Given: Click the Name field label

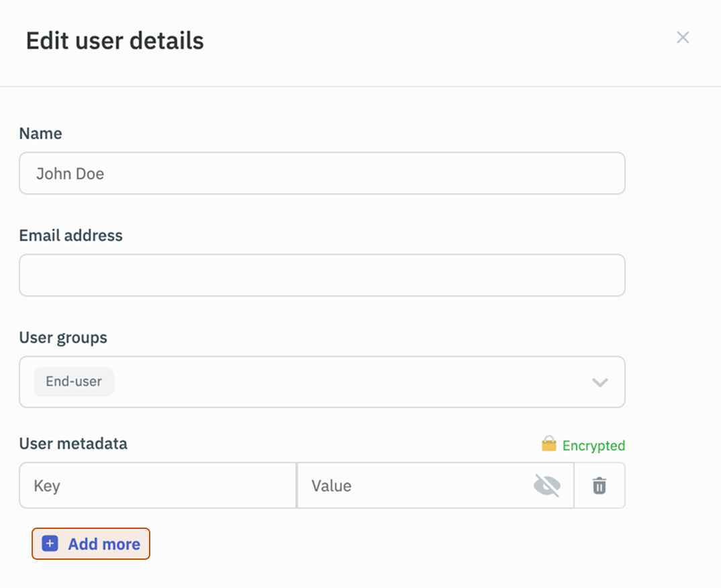Looking at the screenshot, I should coord(40,134).
